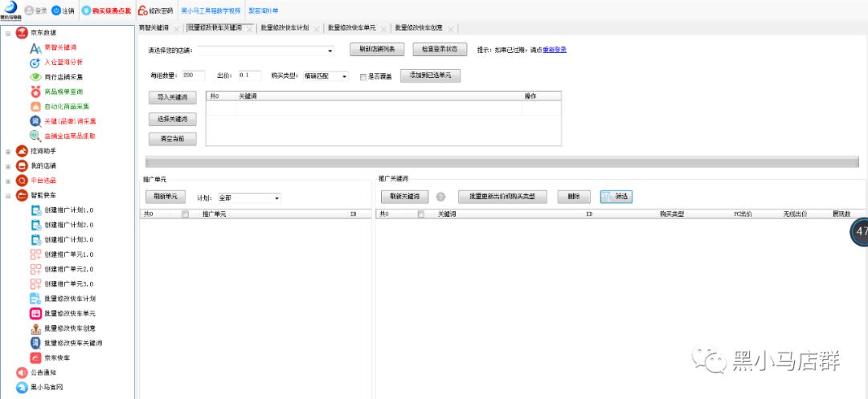The image size is (868, 399).
Task: Switch to the 商智关键词 tab
Action: pyautogui.click(x=154, y=27)
